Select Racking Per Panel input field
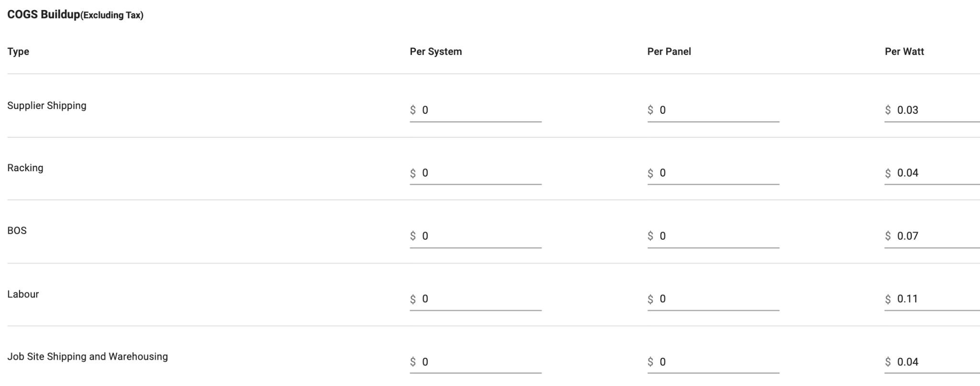 point(713,173)
